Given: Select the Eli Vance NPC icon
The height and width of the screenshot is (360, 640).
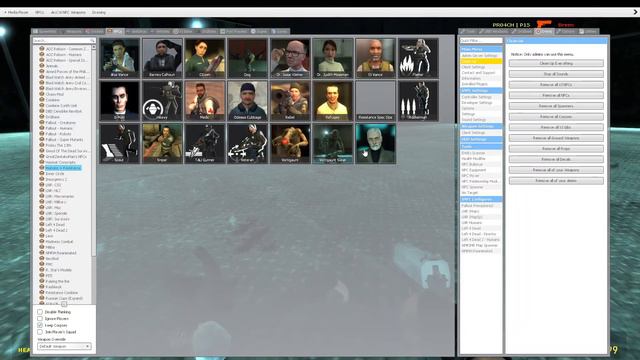Looking at the screenshot, I should (x=376, y=58).
